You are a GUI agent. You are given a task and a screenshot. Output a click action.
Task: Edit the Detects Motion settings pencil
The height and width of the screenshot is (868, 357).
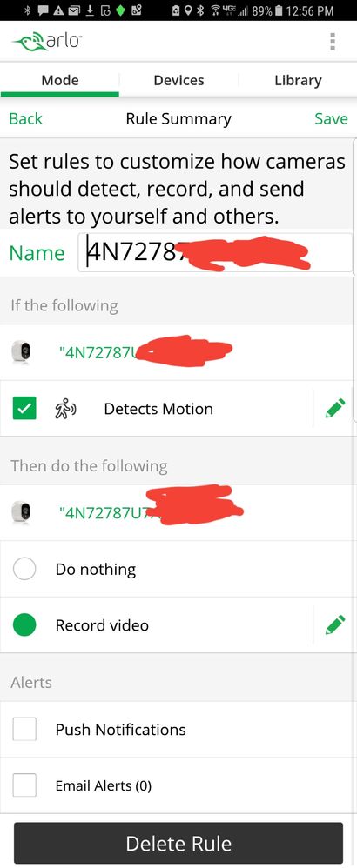[335, 409]
